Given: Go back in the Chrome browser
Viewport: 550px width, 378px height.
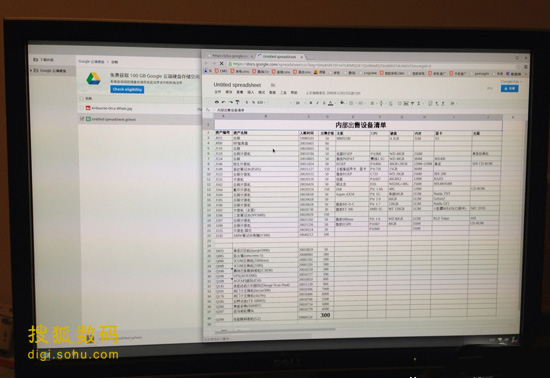Looking at the screenshot, I should (206, 63).
